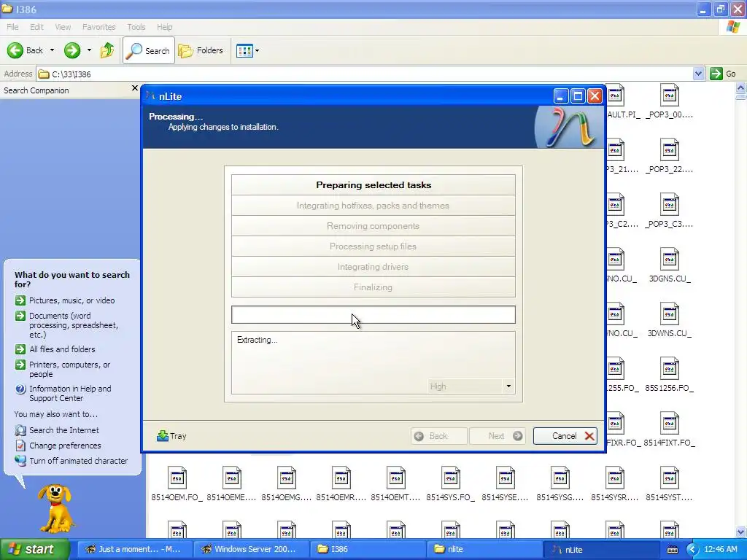Select the _POP3_22 file icon

click(x=670, y=150)
